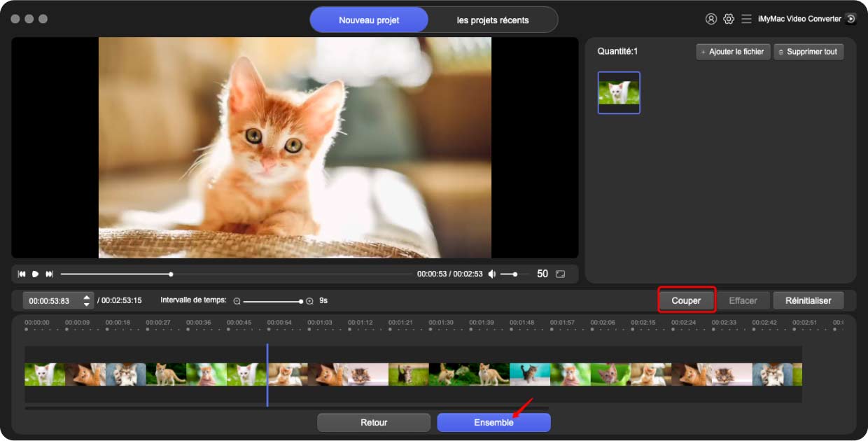This screenshot has width=868, height=441.
Task: Increase the timecode with the stepper arrows
Action: [87, 297]
